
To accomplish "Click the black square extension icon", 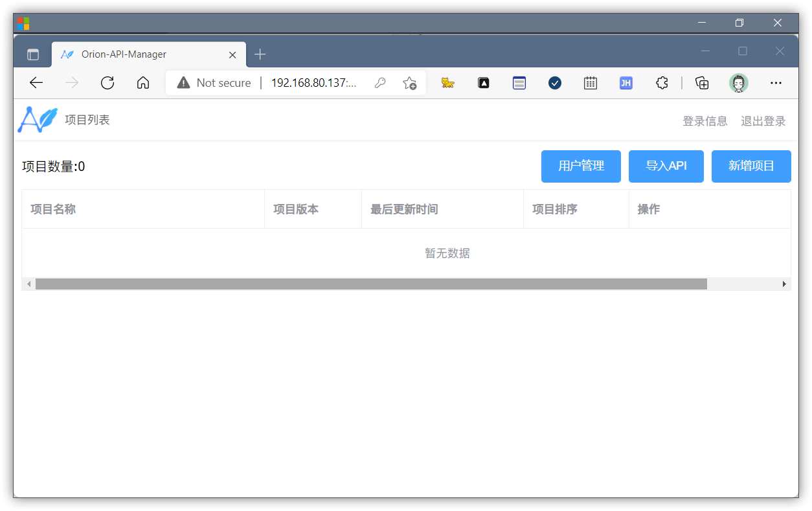I will tap(484, 83).
